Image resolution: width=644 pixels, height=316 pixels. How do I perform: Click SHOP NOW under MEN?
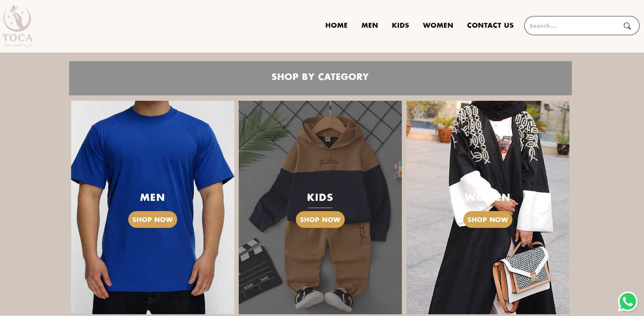tap(153, 220)
